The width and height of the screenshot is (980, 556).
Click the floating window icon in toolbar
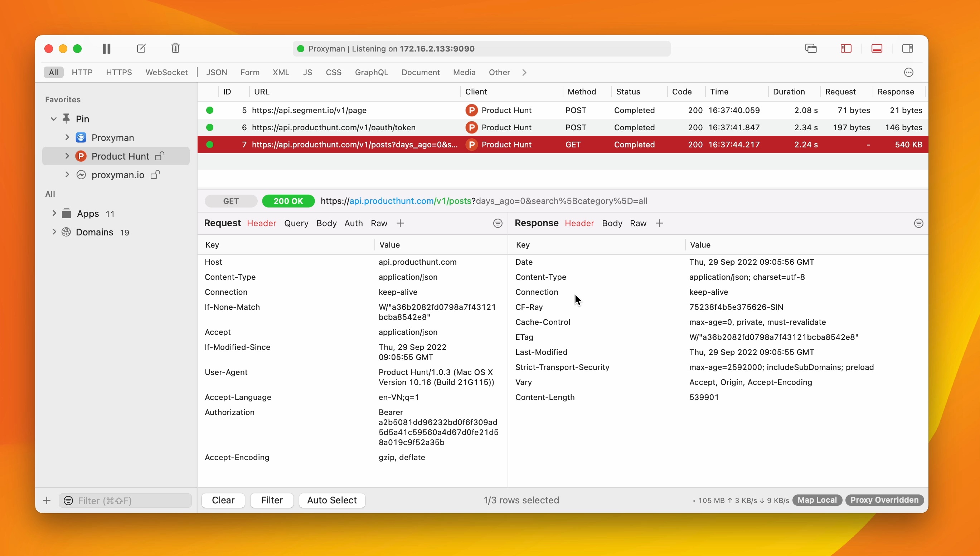[x=811, y=49]
